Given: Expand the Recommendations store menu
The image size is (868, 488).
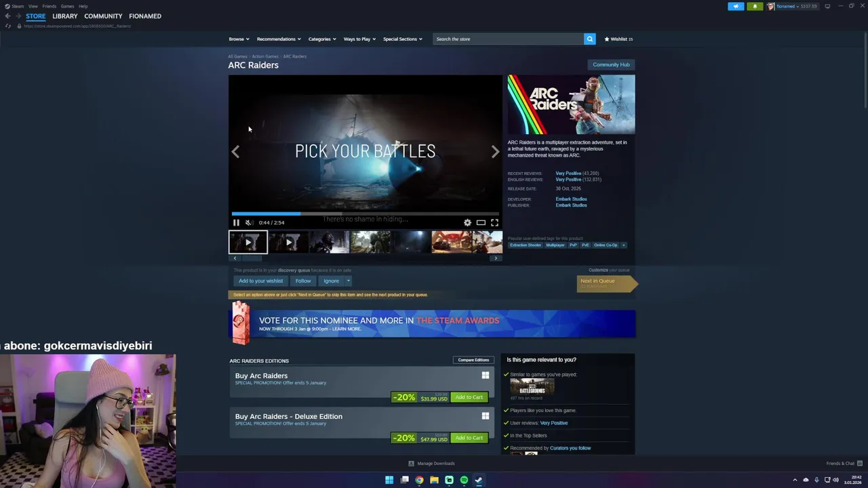Looking at the screenshot, I should [x=279, y=39].
